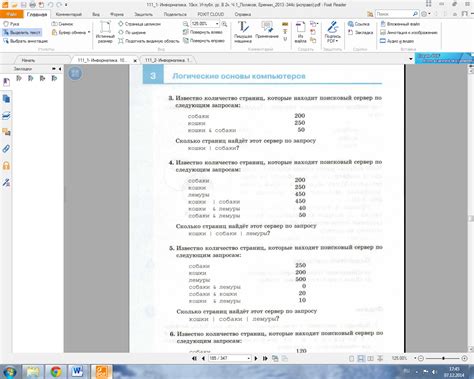Screen dimensions: 474x379
Task: Open the Attachments (paperclip) panel in sidebar
Action: click(x=6, y=149)
